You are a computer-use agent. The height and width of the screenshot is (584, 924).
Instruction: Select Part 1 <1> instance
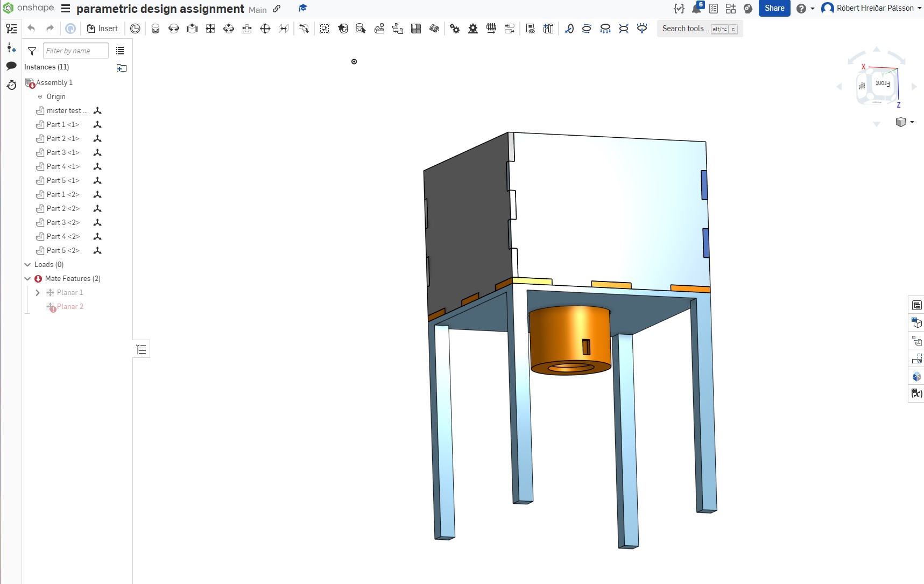tap(62, 124)
